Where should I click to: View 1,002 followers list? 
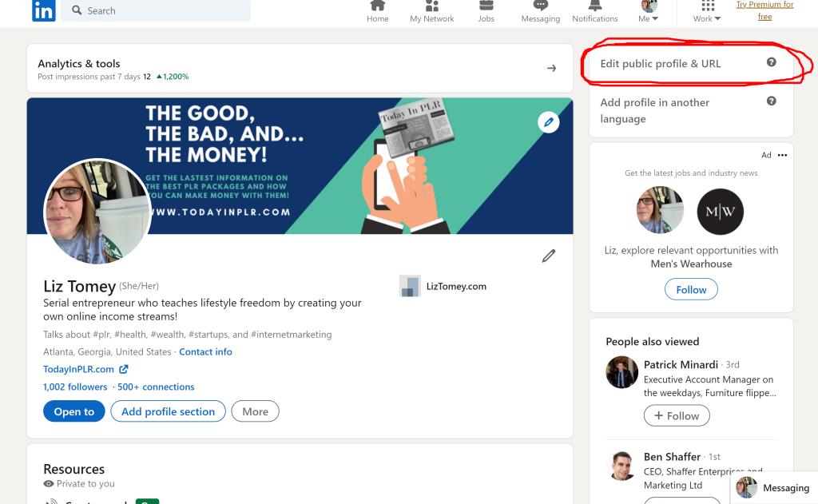(x=75, y=387)
